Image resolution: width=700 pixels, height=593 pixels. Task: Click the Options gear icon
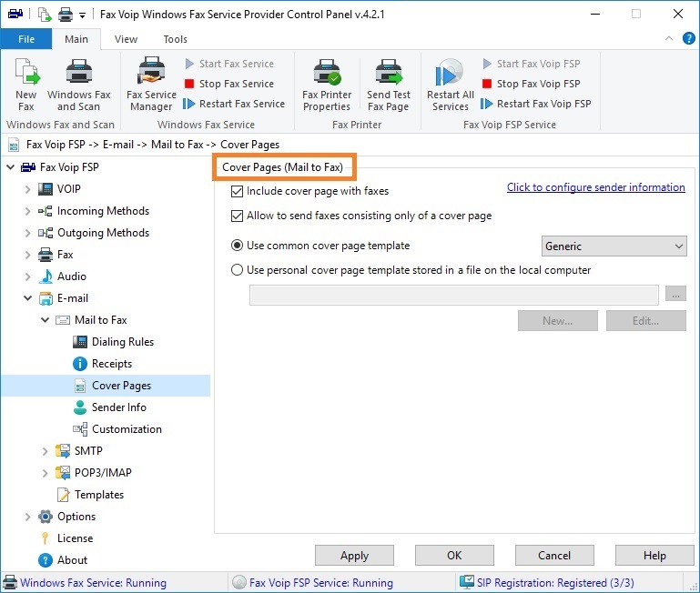[46, 517]
